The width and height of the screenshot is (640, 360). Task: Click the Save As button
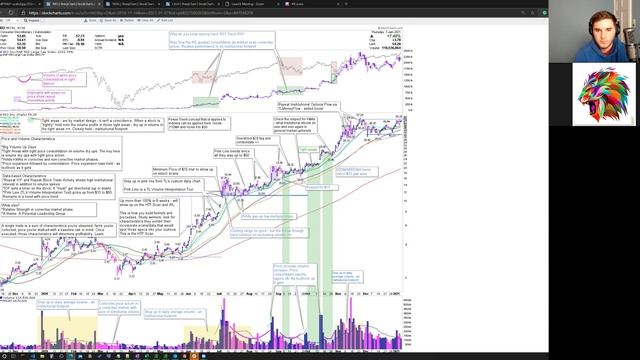pos(109,20)
